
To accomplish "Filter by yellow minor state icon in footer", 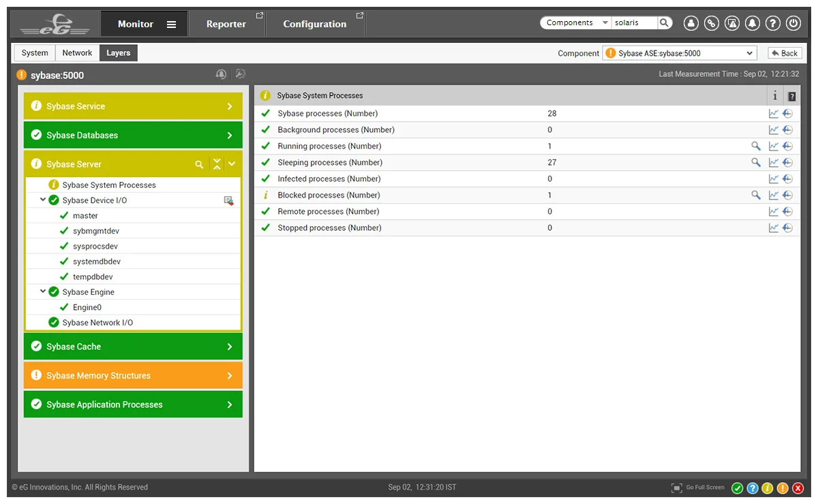I will (x=768, y=488).
